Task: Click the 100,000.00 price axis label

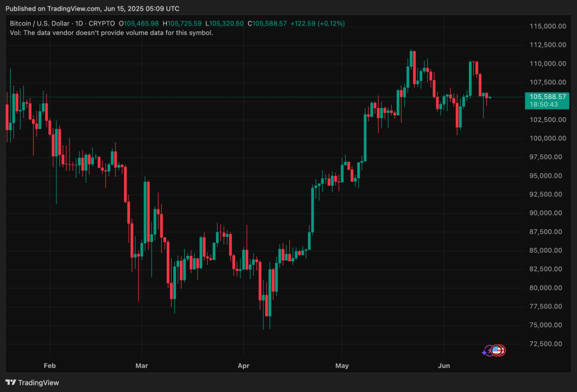Action: point(547,138)
